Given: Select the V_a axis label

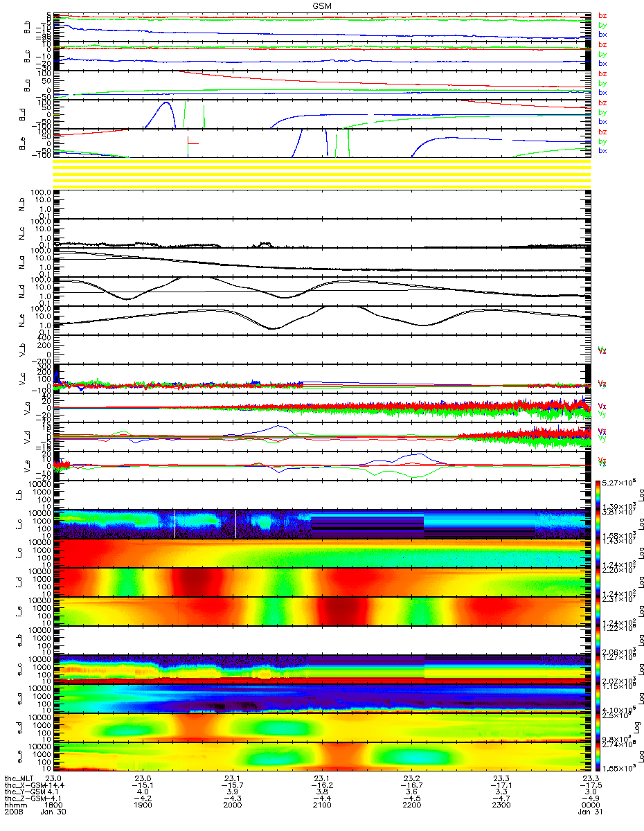Looking at the screenshot, I should [28, 407].
